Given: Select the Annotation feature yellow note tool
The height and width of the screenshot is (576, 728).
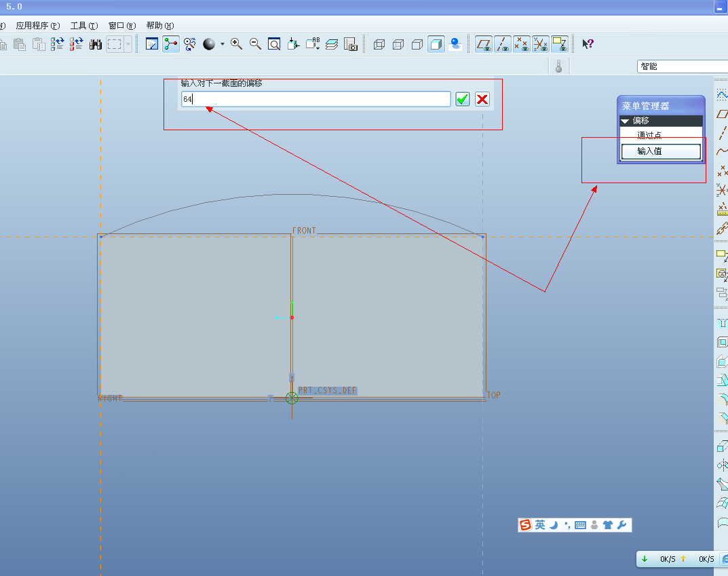Looking at the screenshot, I should tap(722, 255).
